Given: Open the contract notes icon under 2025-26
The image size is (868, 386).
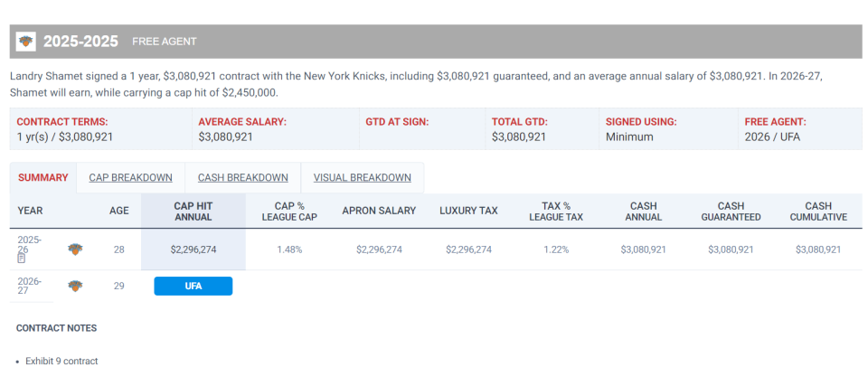Looking at the screenshot, I should (x=22, y=258).
